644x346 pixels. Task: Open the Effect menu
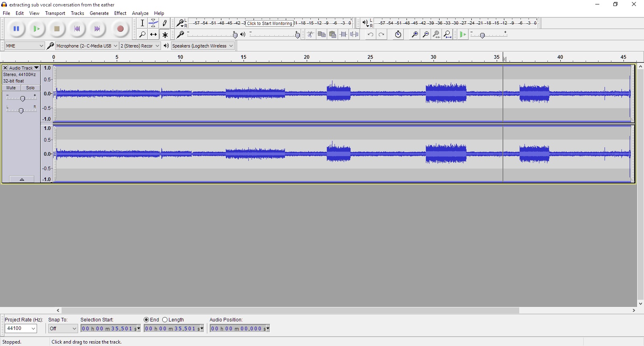click(x=120, y=13)
